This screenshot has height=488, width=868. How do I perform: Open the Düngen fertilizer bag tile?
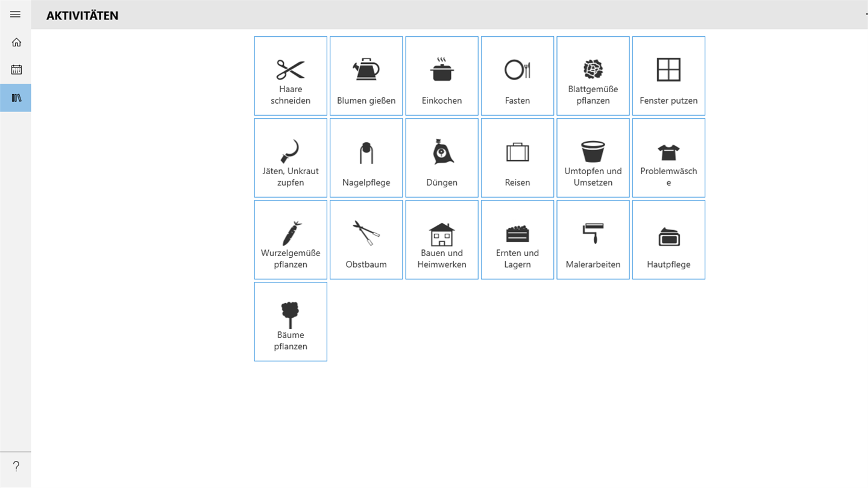point(442,158)
